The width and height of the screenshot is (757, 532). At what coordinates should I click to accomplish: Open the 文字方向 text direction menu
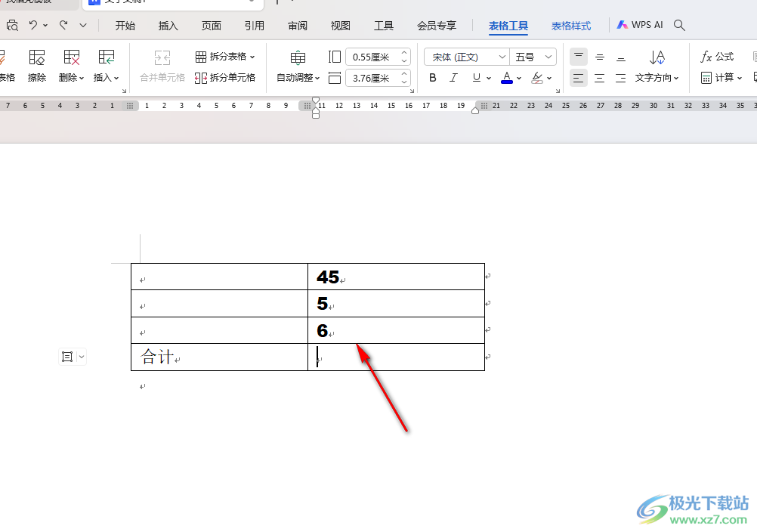[x=657, y=66]
